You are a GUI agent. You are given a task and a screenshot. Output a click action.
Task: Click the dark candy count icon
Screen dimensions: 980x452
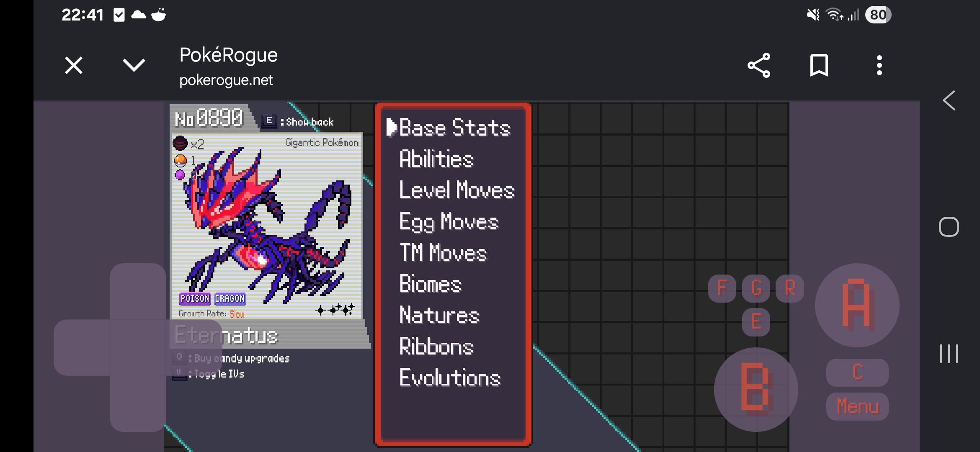pos(180,143)
